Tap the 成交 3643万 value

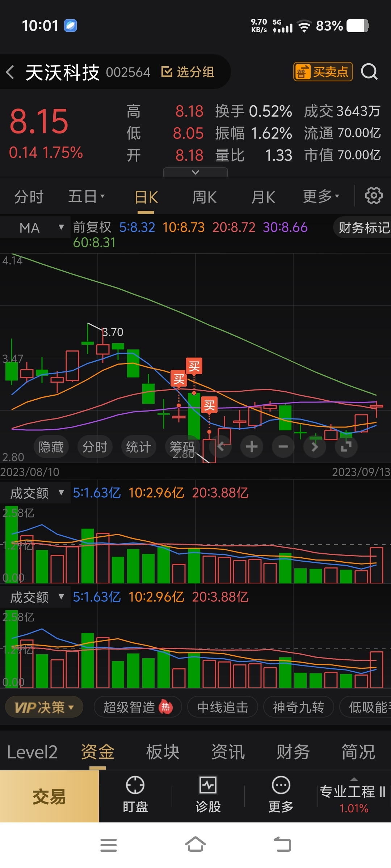342,111
